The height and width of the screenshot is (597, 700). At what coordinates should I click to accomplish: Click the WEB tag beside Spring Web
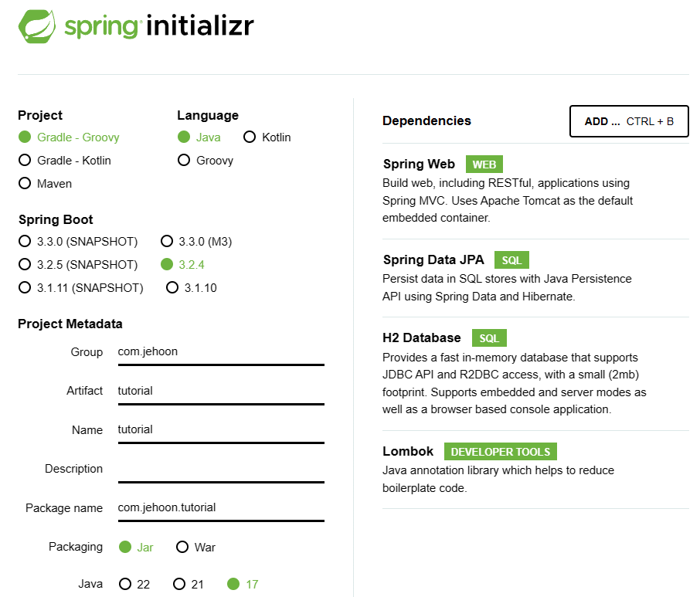[x=484, y=165]
